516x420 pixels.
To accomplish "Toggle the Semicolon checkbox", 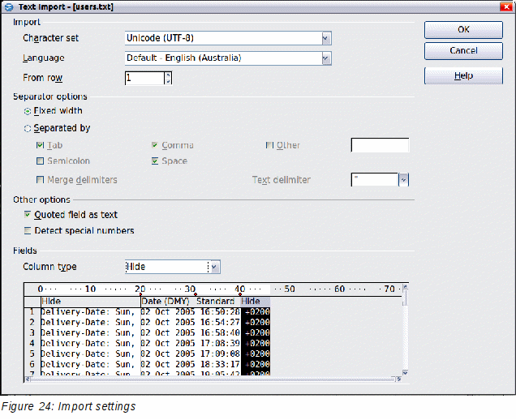I will 40,161.
